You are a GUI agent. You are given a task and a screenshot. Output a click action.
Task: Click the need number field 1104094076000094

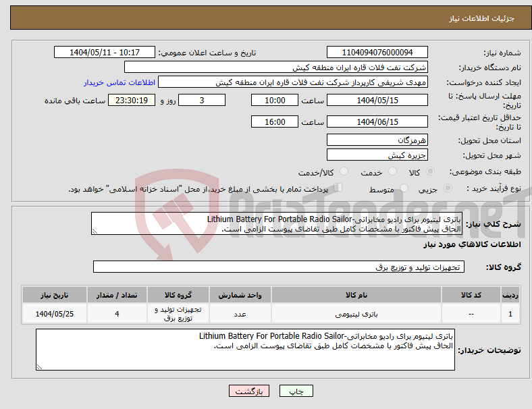tap(377, 52)
